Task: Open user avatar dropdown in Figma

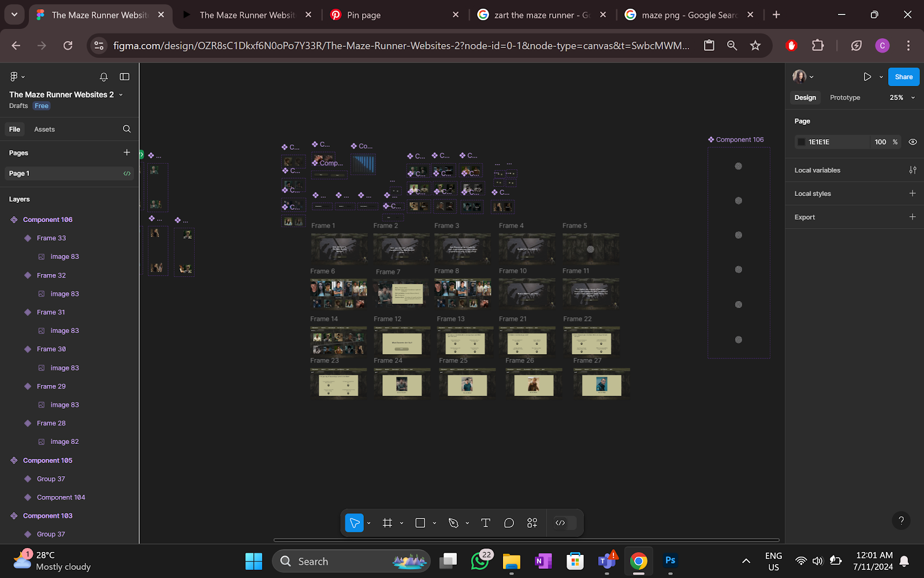Action: pos(803,76)
